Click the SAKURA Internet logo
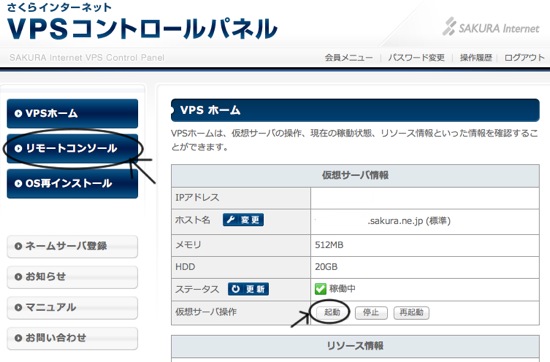 (x=490, y=27)
